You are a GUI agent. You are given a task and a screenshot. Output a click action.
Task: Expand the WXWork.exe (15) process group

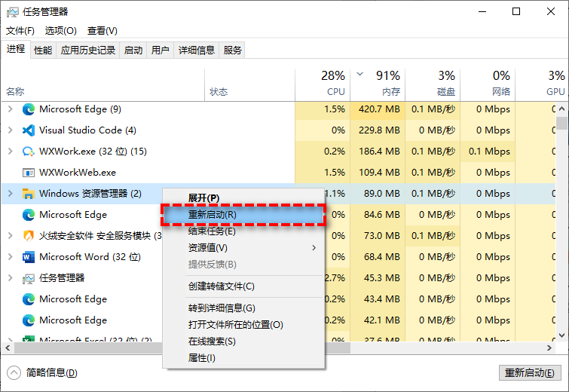point(10,151)
